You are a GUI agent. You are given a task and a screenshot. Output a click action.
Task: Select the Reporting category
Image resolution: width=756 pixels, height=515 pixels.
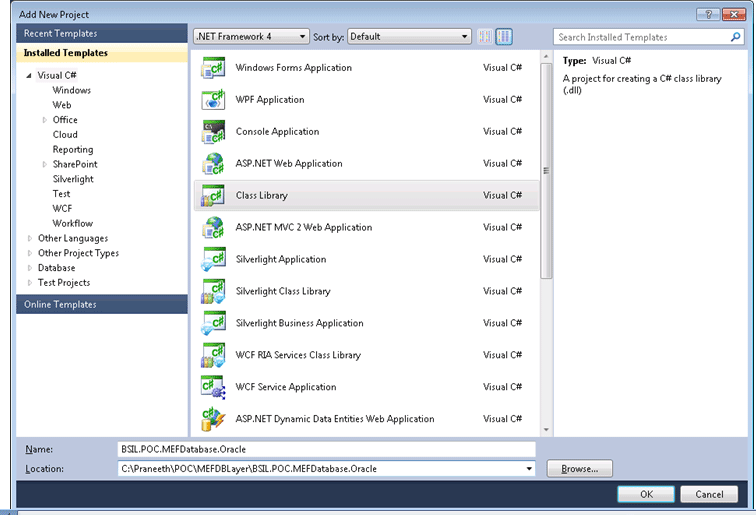[x=73, y=149]
